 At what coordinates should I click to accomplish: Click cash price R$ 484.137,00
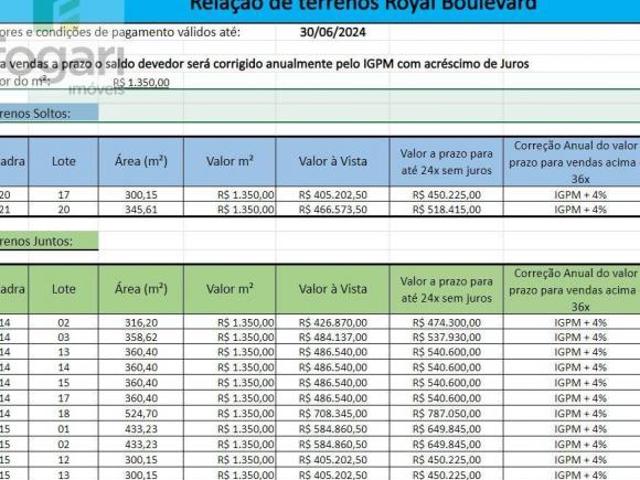pos(333,338)
